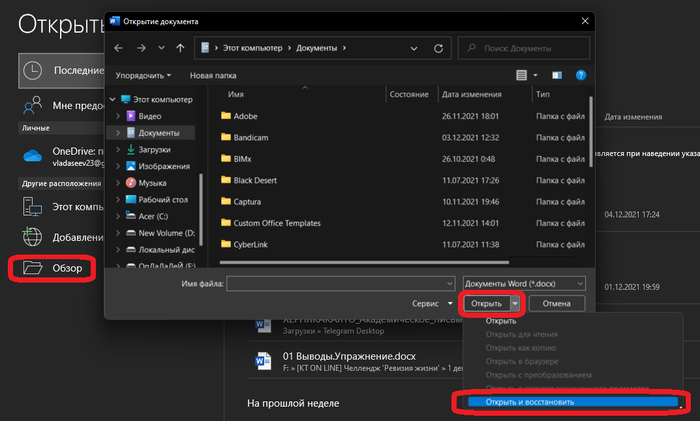700x421 pixels.
Task: Select the Загрузки item in navigation tree
Action: pyautogui.click(x=153, y=149)
